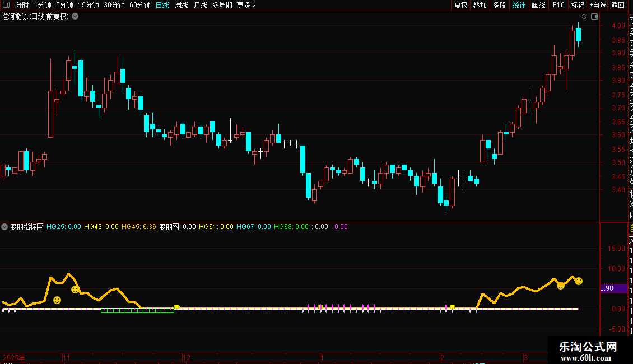633x364 pixels.
Task: Open F10 company info
Action: pos(558,5)
